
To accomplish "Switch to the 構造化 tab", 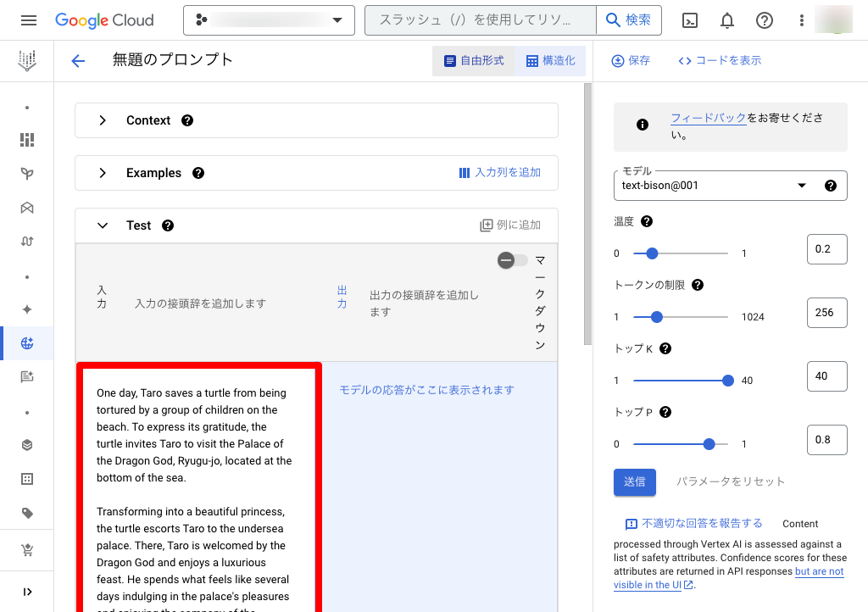I will coord(550,61).
